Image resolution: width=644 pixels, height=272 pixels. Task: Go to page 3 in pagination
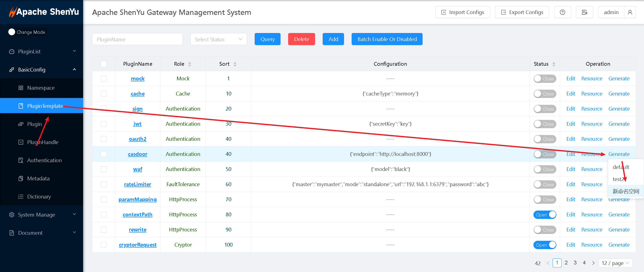(x=575, y=263)
